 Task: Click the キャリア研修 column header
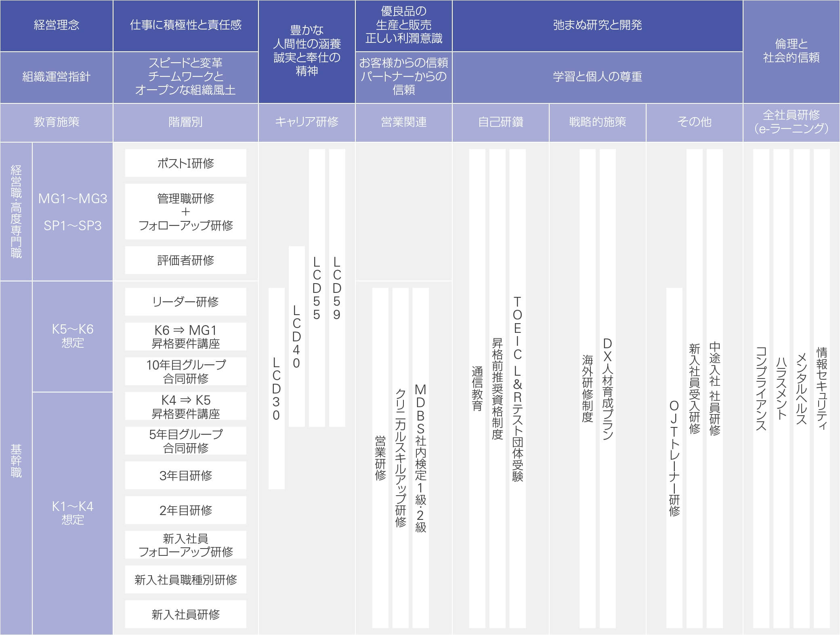(x=307, y=122)
